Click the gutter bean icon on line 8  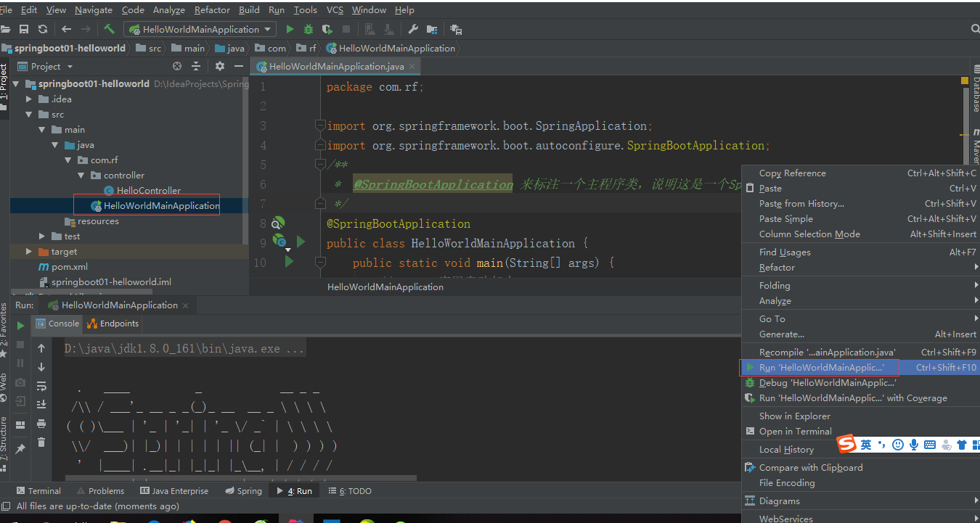coord(277,223)
